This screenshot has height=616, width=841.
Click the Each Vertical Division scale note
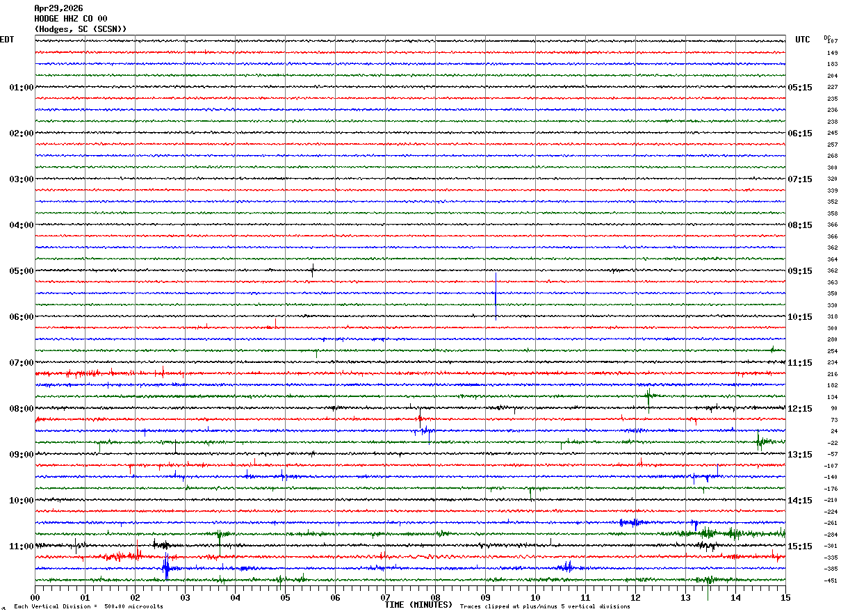(x=88, y=607)
